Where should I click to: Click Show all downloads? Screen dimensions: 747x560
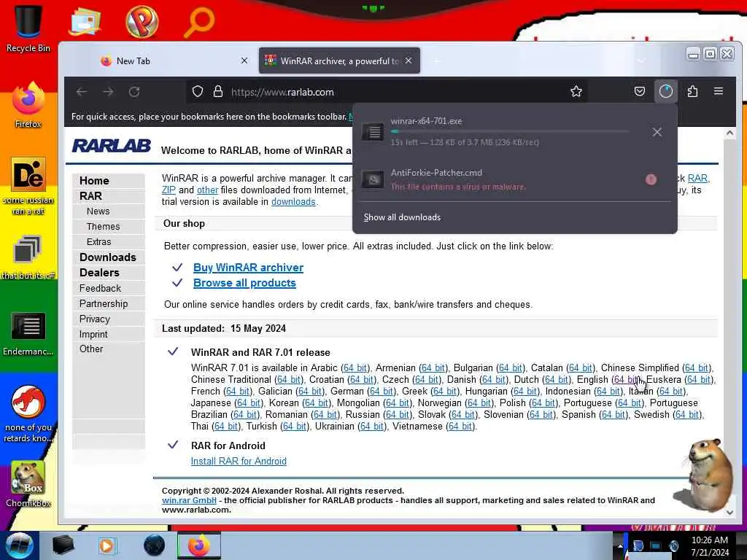pyautogui.click(x=402, y=217)
